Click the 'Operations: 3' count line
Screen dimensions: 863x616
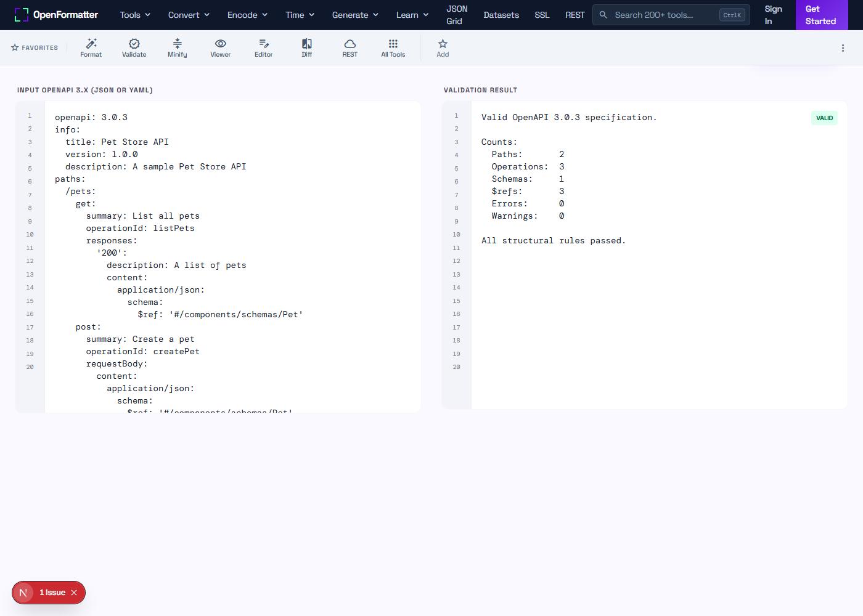[x=528, y=166]
